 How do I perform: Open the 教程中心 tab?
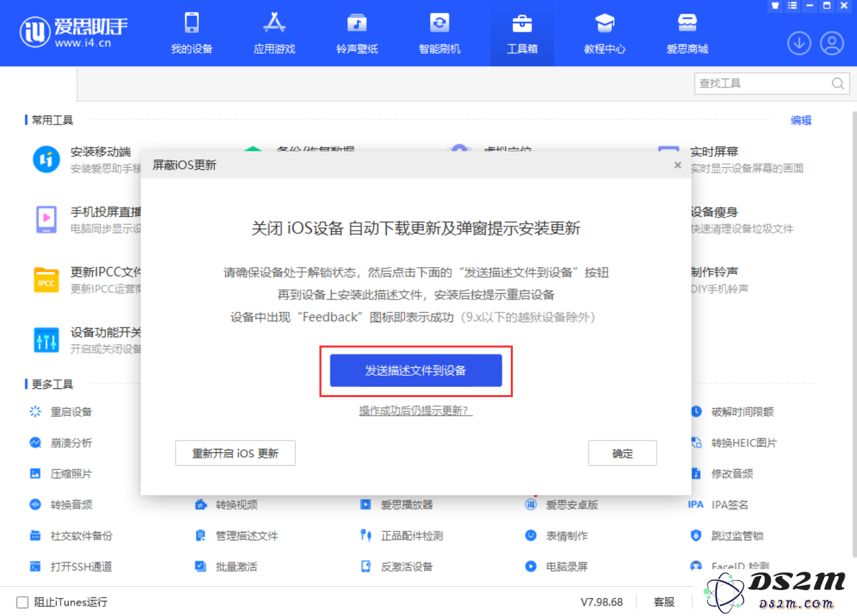(x=605, y=33)
